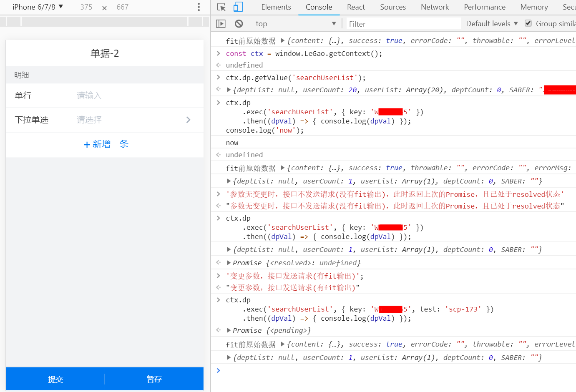This screenshot has height=392, width=576.
Task: Toggle the Group similar checkbox
Action: 528,23
